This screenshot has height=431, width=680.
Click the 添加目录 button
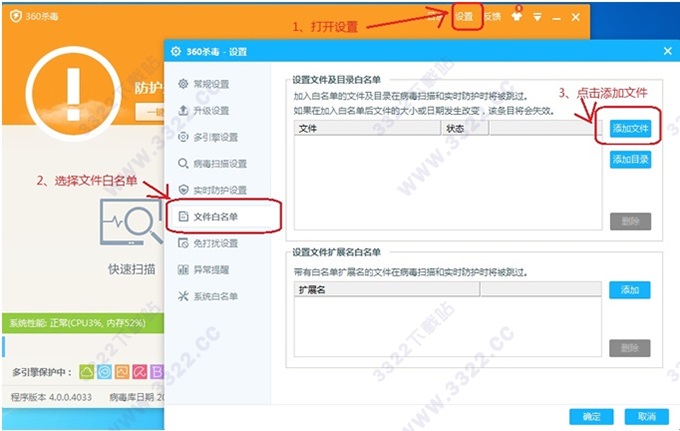(630, 160)
